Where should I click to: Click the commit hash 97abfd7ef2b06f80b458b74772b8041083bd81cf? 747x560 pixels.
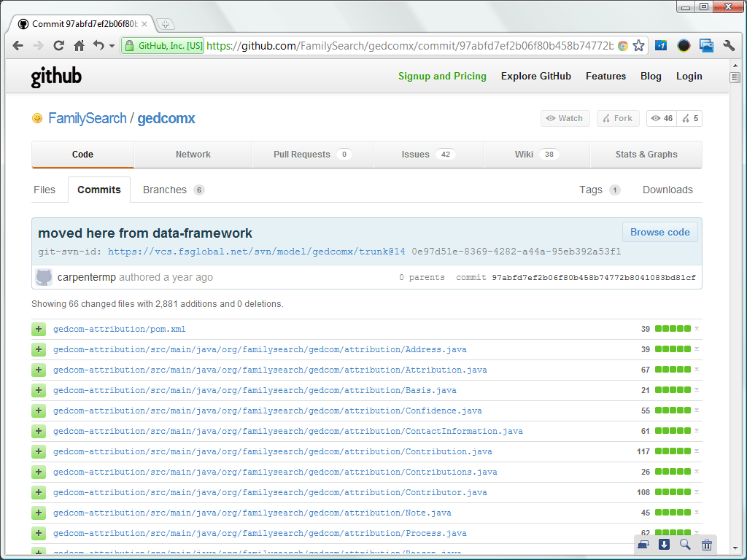click(x=594, y=277)
